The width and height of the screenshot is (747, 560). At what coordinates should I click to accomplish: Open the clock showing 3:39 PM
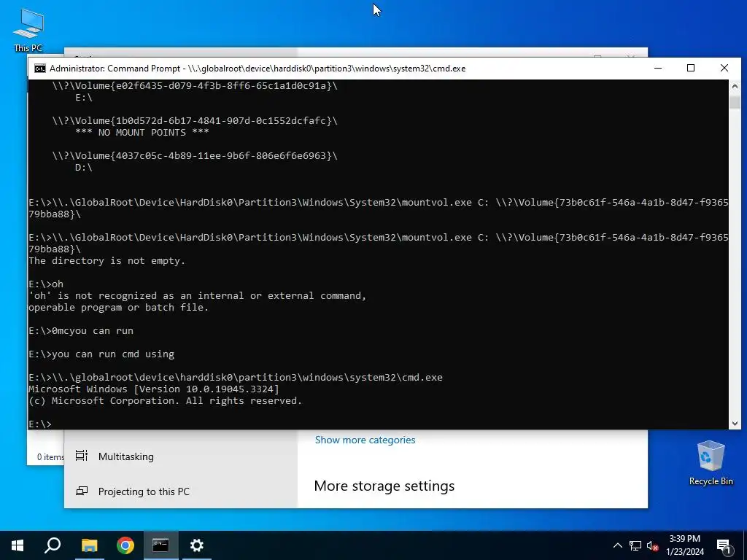(x=684, y=545)
